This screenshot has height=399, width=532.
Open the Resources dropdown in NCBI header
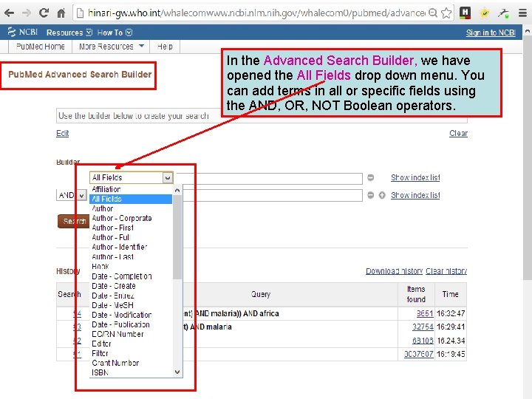click(69, 33)
